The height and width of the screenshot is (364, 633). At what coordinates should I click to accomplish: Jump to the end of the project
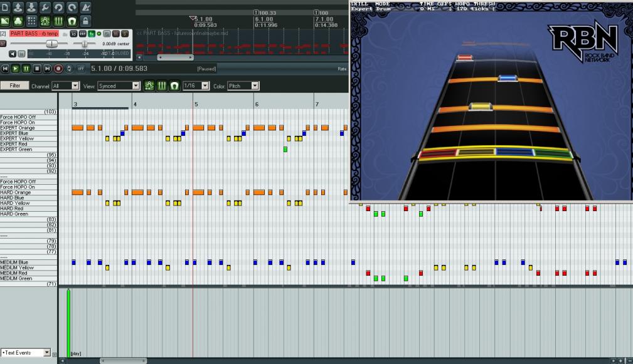coord(47,69)
